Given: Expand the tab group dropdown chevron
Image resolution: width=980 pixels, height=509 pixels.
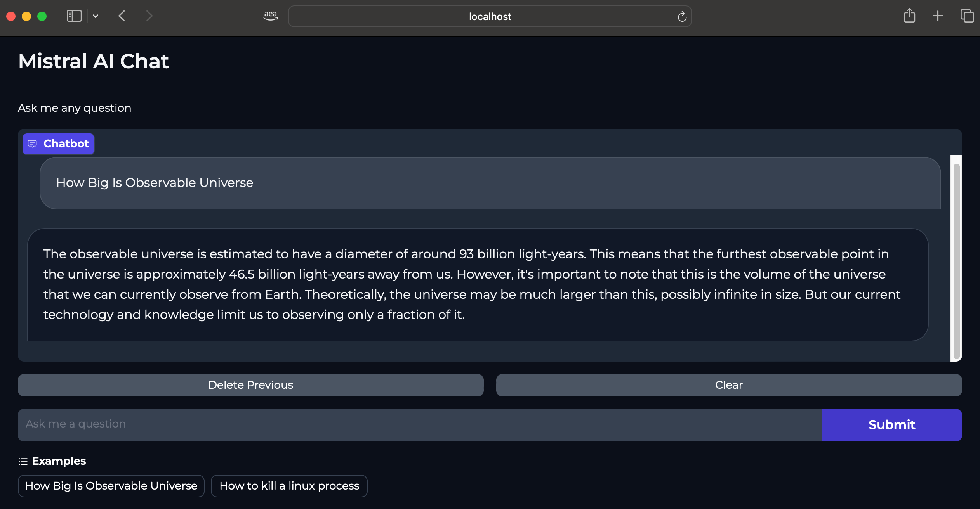Looking at the screenshot, I should click(96, 16).
